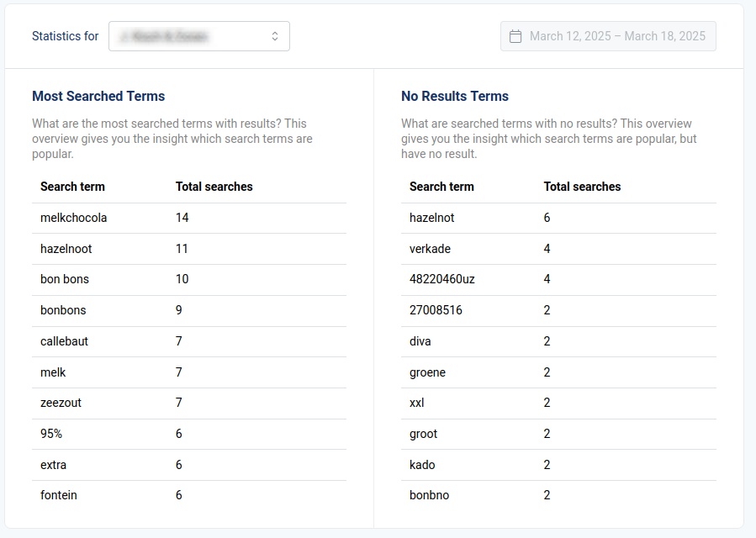The image size is (756, 538).
Task: Click the calendar icon in date field
Action: click(515, 36)
